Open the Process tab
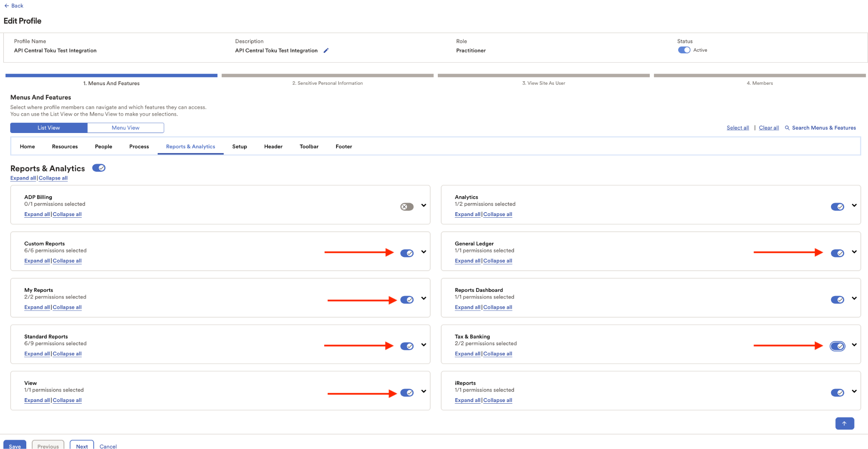The image size is (868, 449). coord(139,147)
